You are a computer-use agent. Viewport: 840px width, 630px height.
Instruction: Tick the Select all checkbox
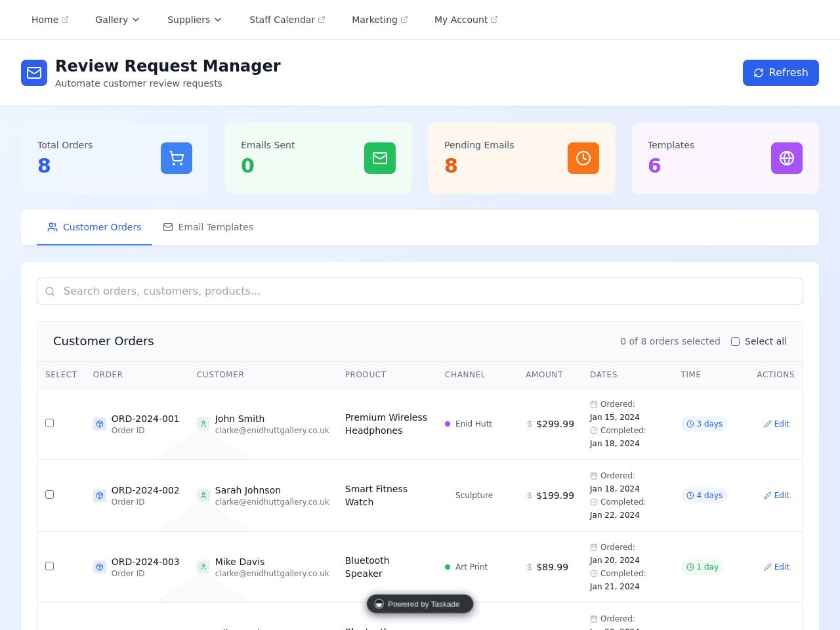(x=735, y=341)
